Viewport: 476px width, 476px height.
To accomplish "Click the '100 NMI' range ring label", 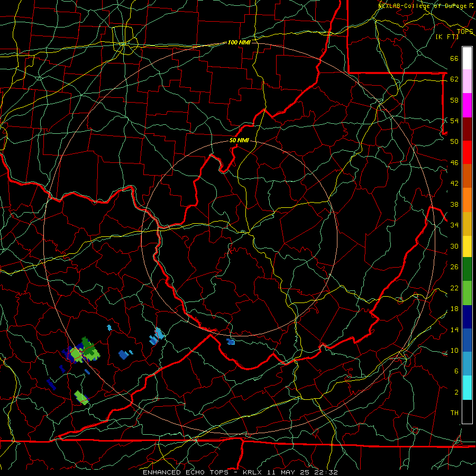I will (x=239, y=42).
